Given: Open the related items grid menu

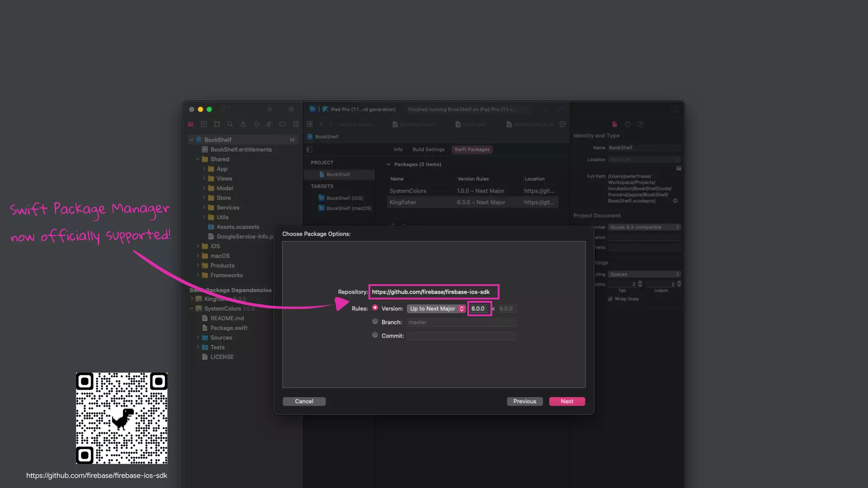Looking at the screenshot, I should [310, 124].
